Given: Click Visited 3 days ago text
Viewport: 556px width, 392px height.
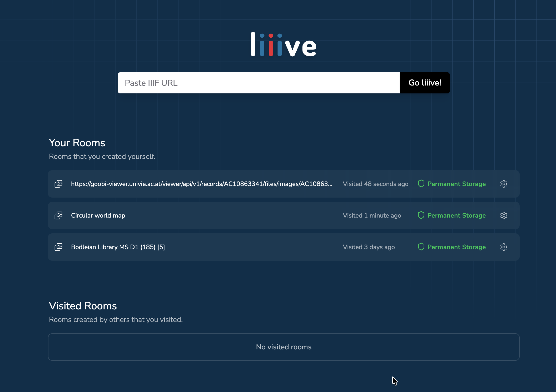Looking at the screenshot, I should [x=369, y=247].
